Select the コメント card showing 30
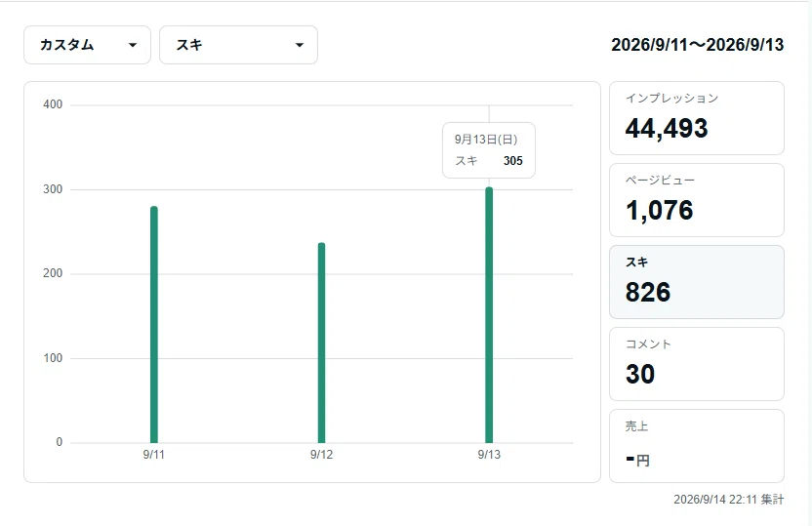 (697, 364)
